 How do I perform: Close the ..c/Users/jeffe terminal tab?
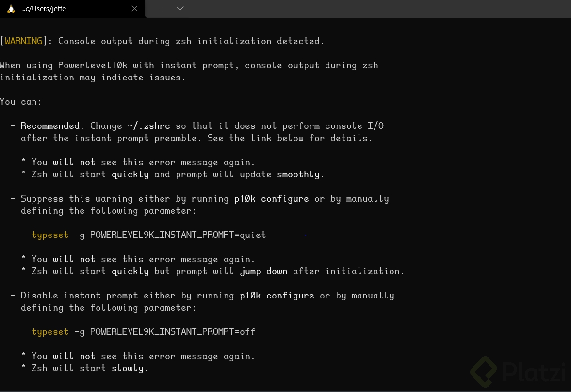pos(134,8)
